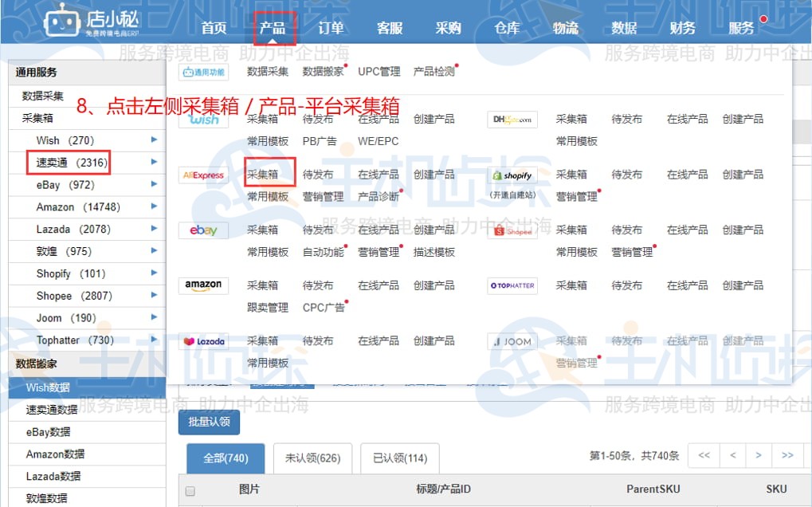This screenshot has width=812, height=507.
Task: Open the 订单 menu in top navigation
Action: [x=331, y=26]
